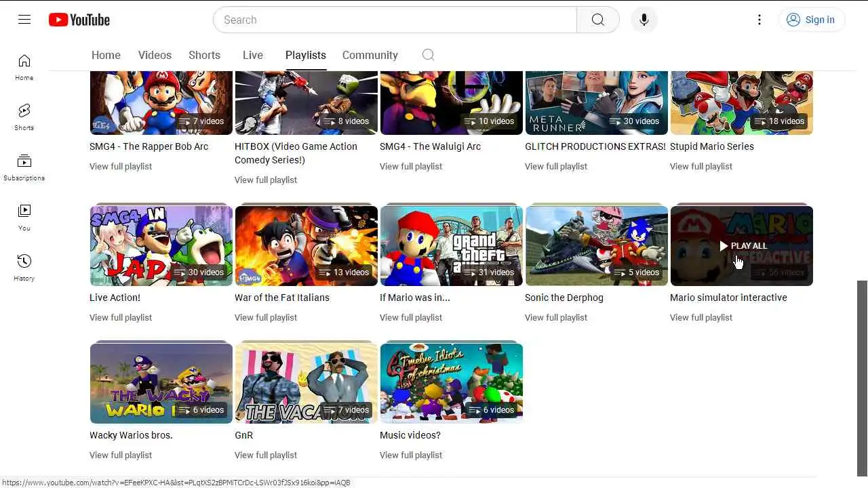Open History in left sidebar
This screenshot has height=488, width=868.
(x=24, y=268)
